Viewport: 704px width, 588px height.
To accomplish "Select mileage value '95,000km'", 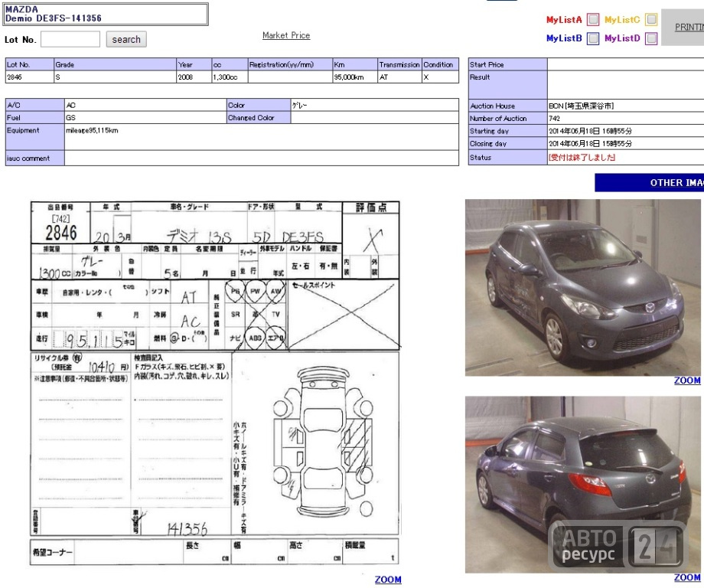I will [x=348, y=77].
